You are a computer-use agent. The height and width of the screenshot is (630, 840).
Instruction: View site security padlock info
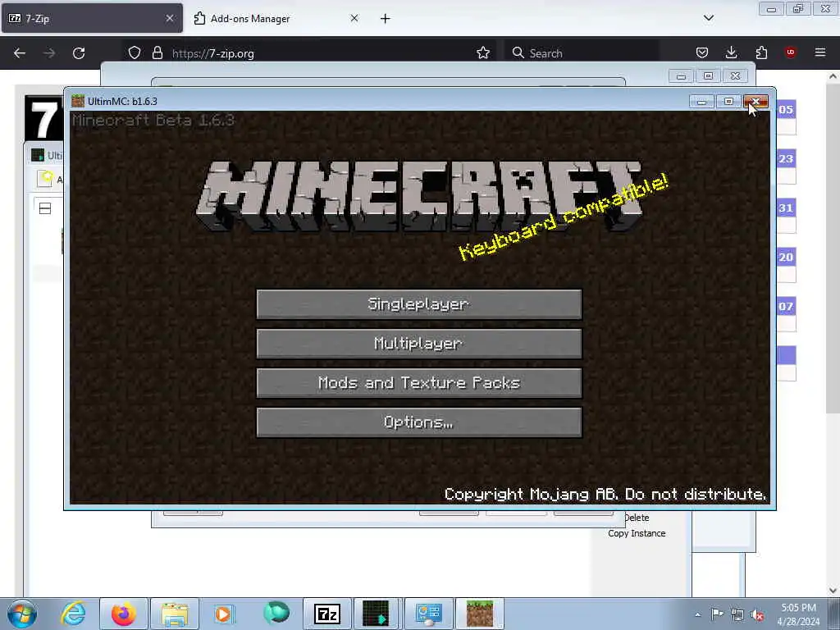pos(157,53)
